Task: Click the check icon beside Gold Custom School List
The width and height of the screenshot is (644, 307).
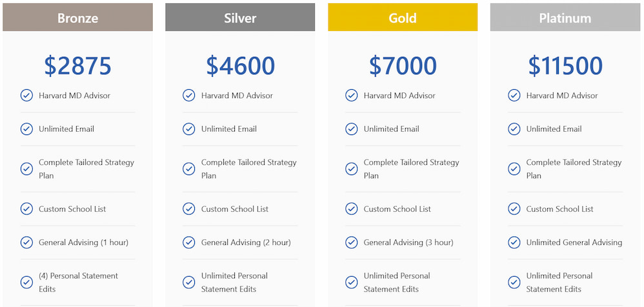Action: 352,209
